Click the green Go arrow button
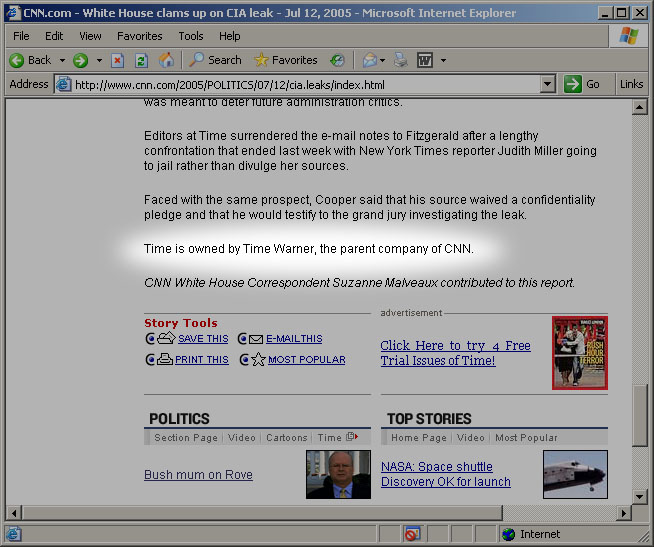Screen dimensions: 654x547 (x=573, y=84)
